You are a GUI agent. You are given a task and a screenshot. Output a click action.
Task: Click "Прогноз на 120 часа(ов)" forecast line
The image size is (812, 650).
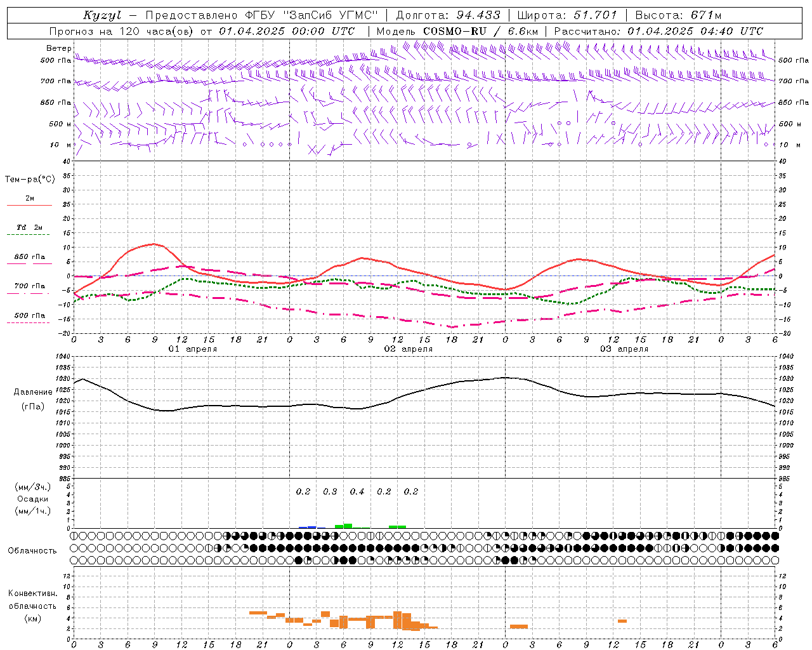pos(122,31)
